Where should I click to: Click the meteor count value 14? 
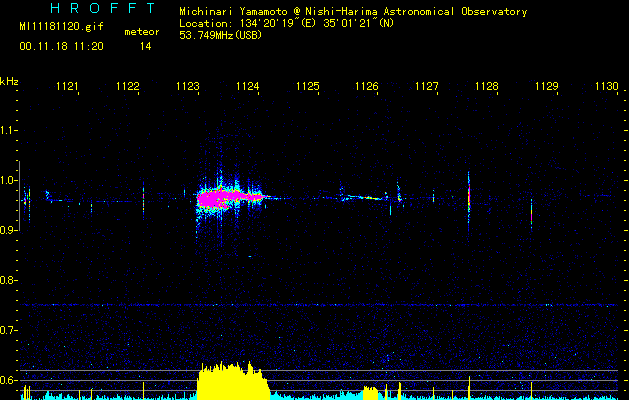(x=146, y=46)
